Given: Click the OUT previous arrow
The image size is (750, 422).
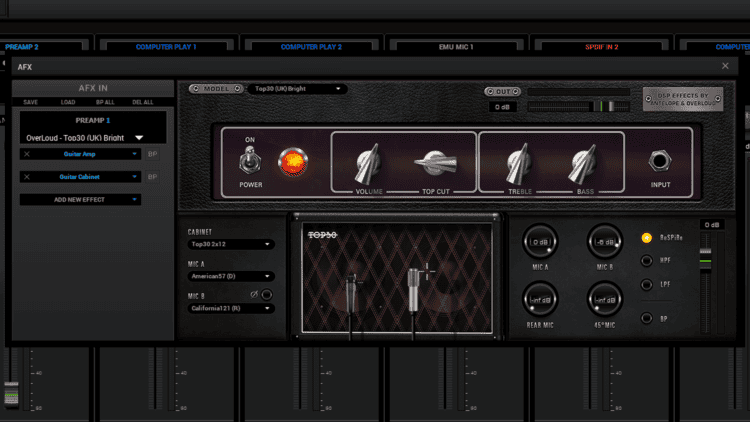Looking at the screenshot, I should point(490,91).
